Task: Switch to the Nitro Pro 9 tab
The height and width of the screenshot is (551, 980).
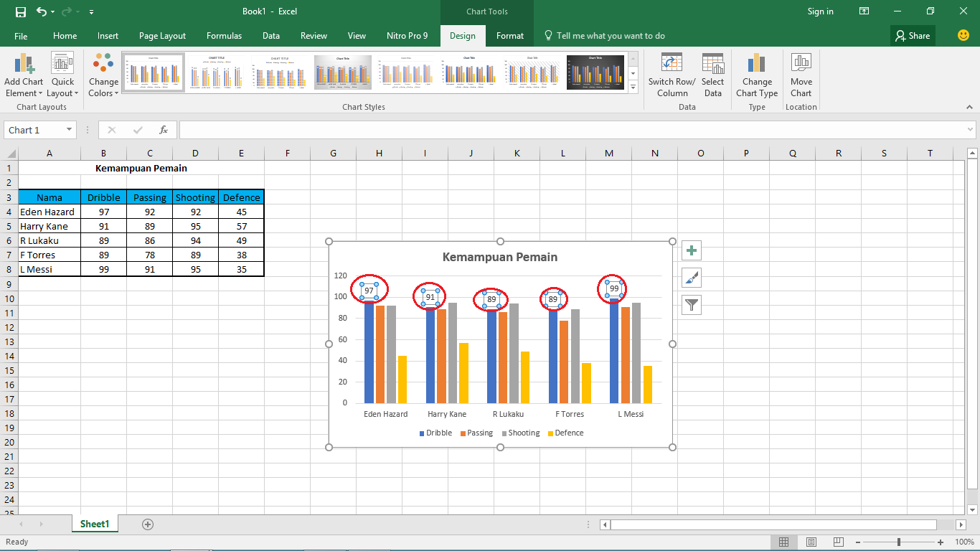Action: (407, 35)
